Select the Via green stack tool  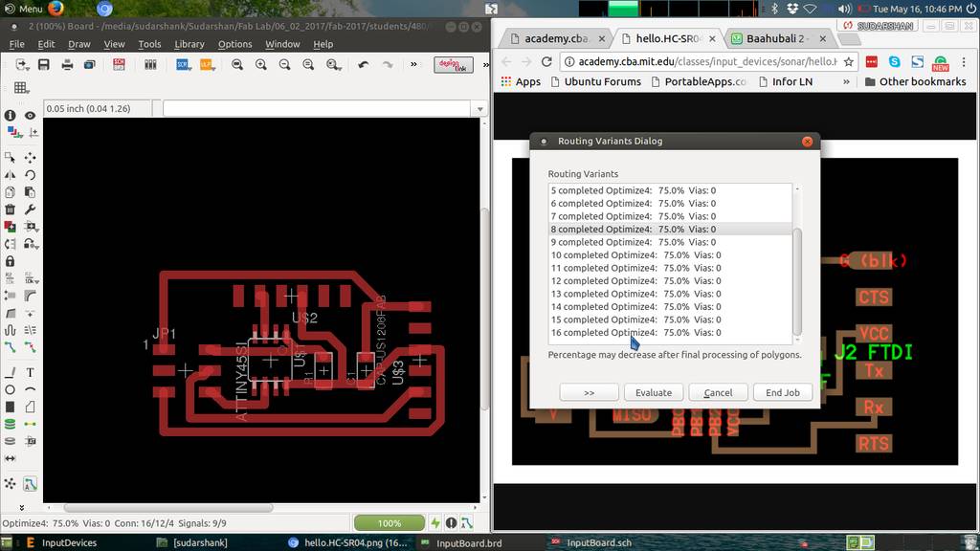(10, 424)
